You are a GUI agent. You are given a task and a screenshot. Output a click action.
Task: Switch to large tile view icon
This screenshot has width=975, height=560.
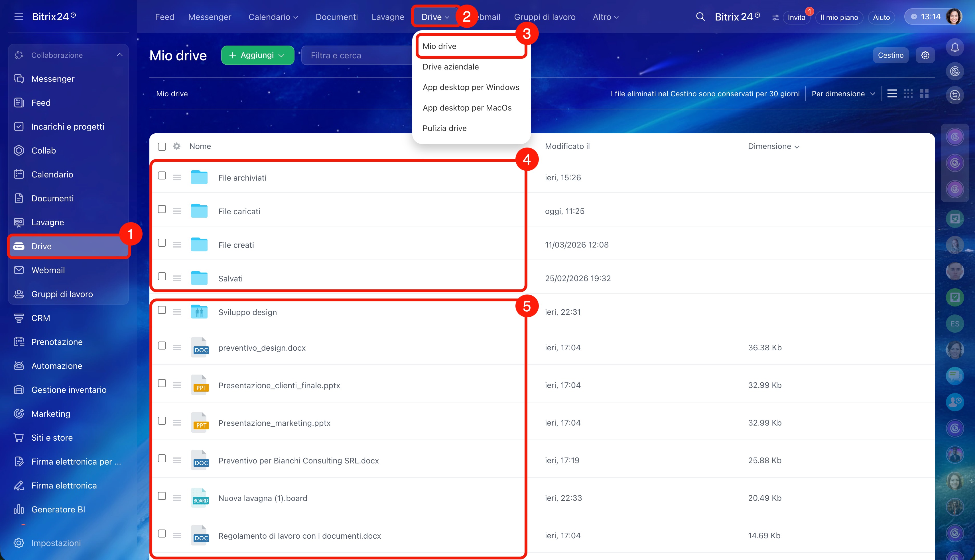[924, 93]
